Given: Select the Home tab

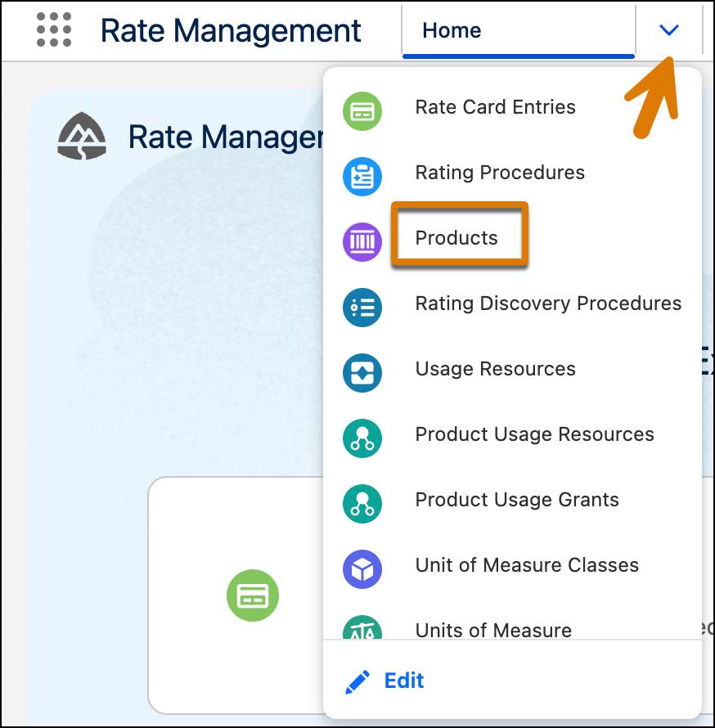Looking at the screenshot, I should (518, 30).
